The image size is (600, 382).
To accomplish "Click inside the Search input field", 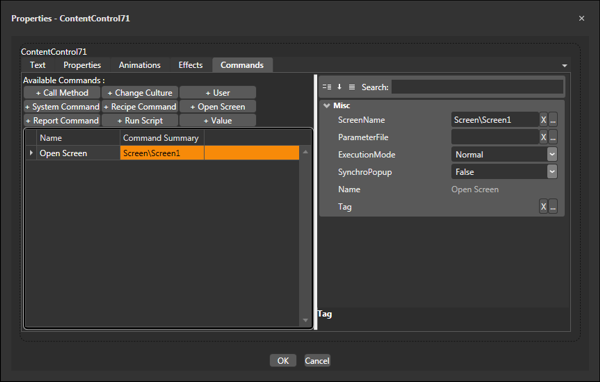I will tap(477, 87).
